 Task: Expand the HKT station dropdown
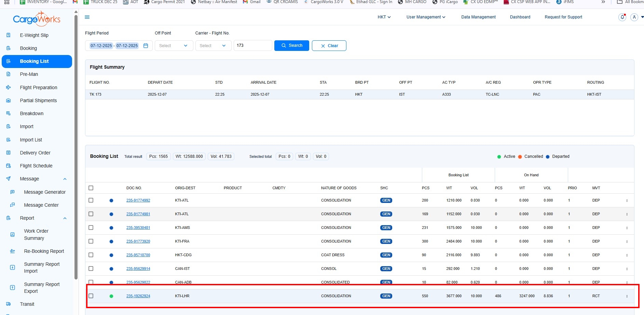384,17
